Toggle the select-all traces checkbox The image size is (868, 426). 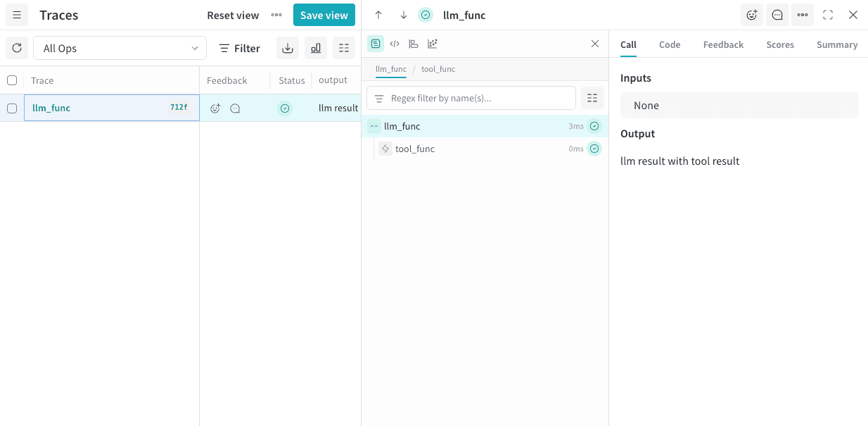[12, 80]
